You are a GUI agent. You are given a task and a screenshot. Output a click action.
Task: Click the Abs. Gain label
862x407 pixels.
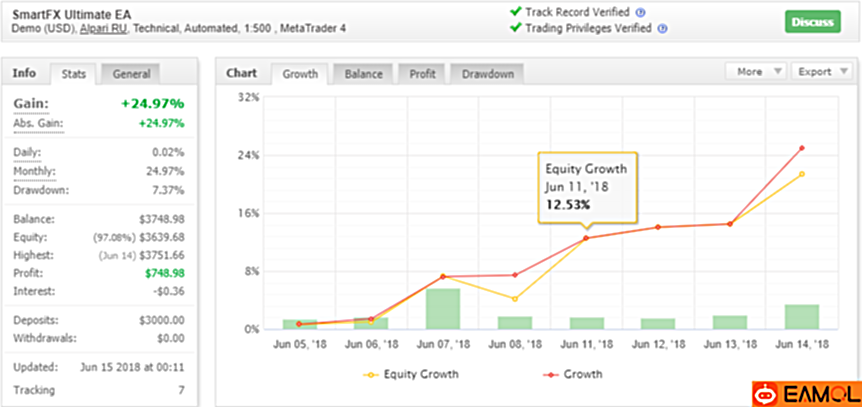(38, 124)
